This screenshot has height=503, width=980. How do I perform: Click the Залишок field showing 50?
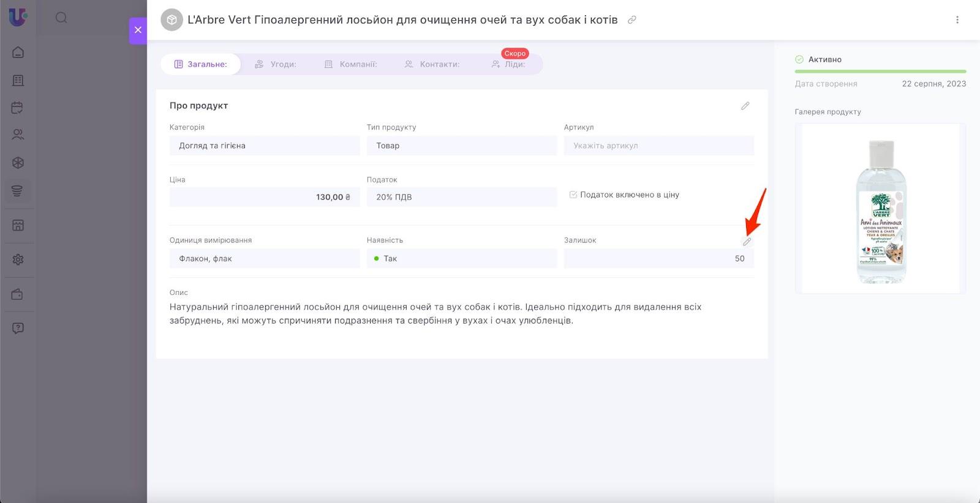(x=659, y=259)
